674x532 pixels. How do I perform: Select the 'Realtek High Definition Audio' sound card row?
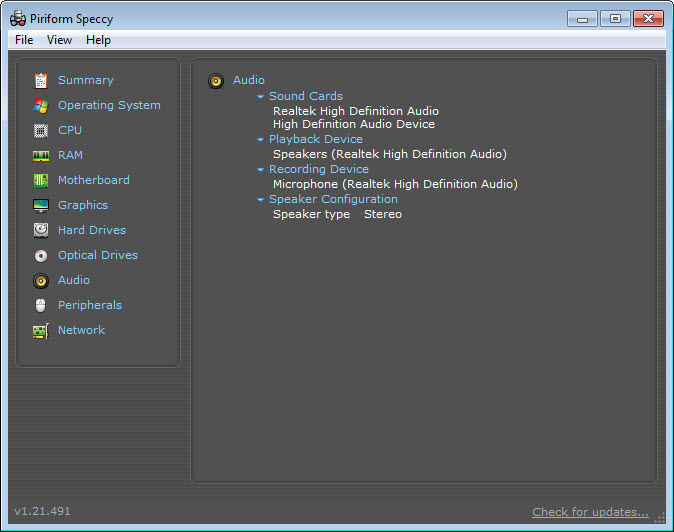[x=356, y=111]
